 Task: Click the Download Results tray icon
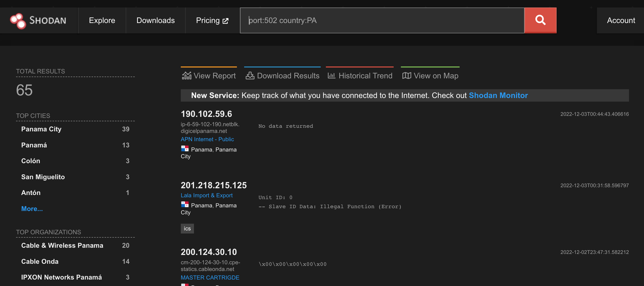[250, 76]
